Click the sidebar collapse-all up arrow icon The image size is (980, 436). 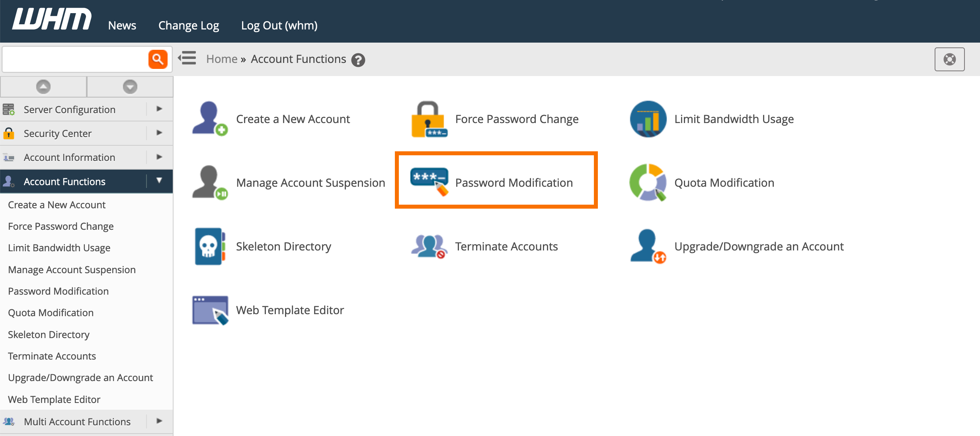point(43,87)
